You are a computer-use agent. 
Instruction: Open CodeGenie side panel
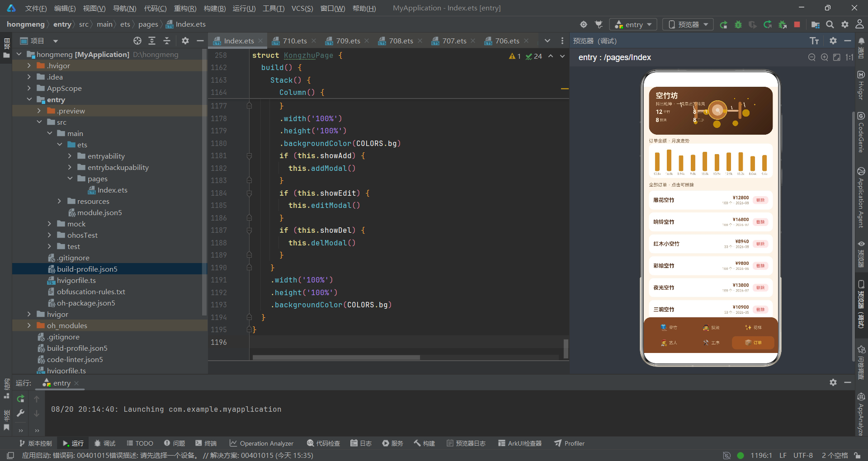click(861, 132)
